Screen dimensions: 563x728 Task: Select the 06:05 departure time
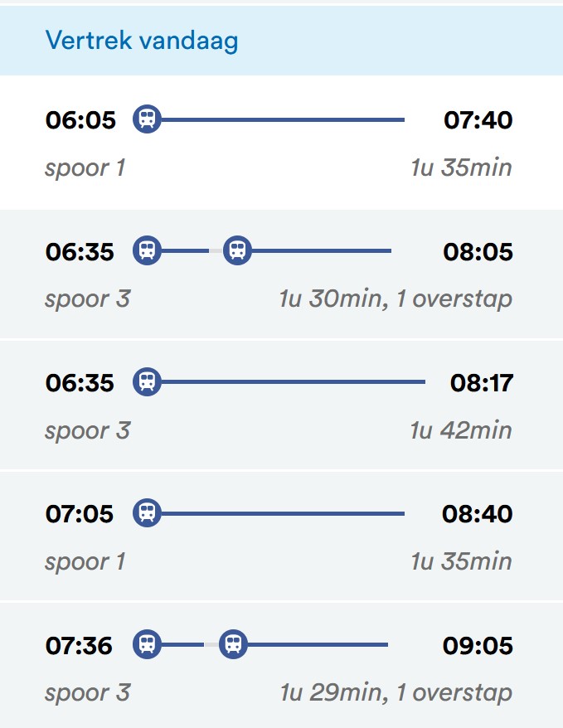(x=80, y=120)
